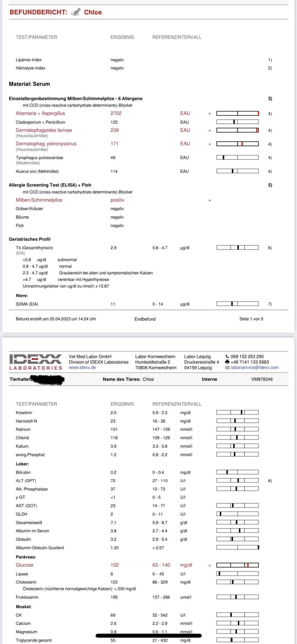Click the 'negativ' result for Lipämie-Index

(117, 60)
